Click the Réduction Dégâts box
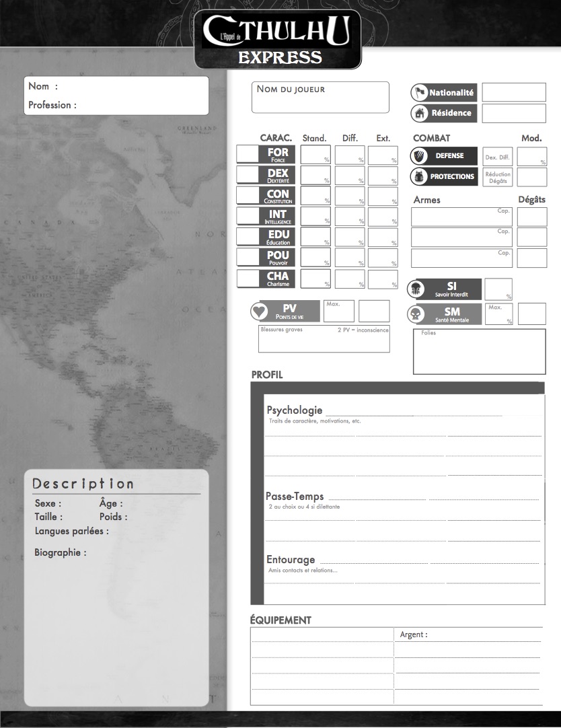 (497, 178)
